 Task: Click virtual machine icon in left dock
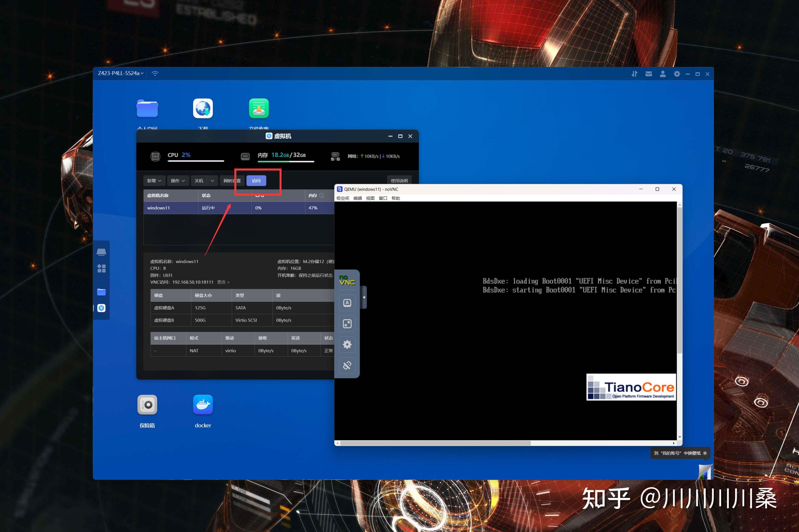pyautogui.click(x=101, y=308)
